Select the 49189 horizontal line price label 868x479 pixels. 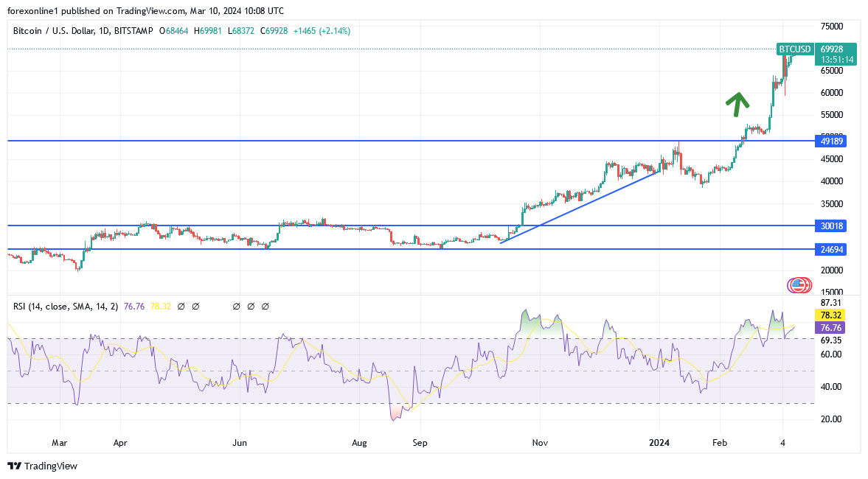[831, 141]
